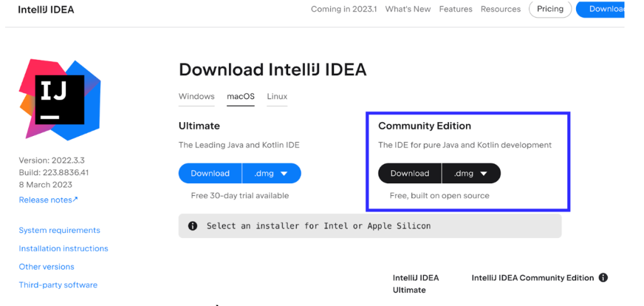
Task: Expand Ultimate .dmg installer dropdown
Action: point(271,174)
